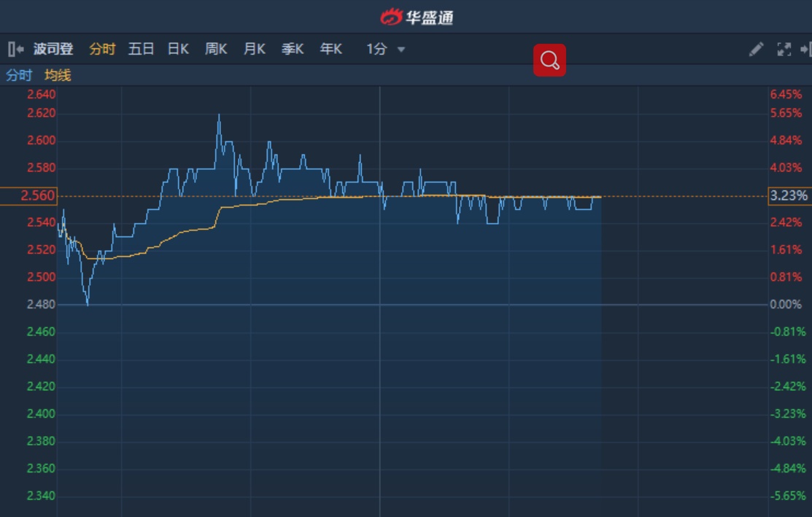The height and width of the screenshot is (517, 812).
Task: Toggle the 均线 average line legend
Action: [58, 76]
